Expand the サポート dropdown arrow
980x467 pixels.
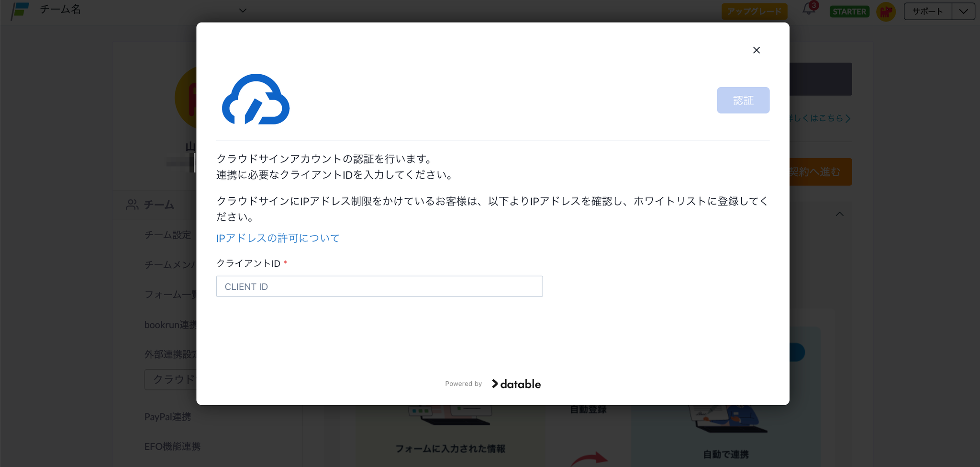(x=963, y=11)
